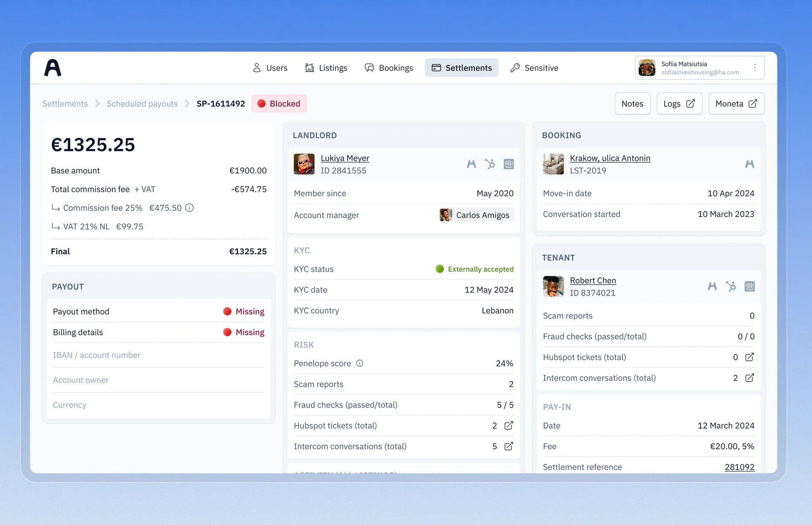The height and width of the screenshot is (525, 812).
Task: Open settlement reference 281092
Action: (739, 467)
